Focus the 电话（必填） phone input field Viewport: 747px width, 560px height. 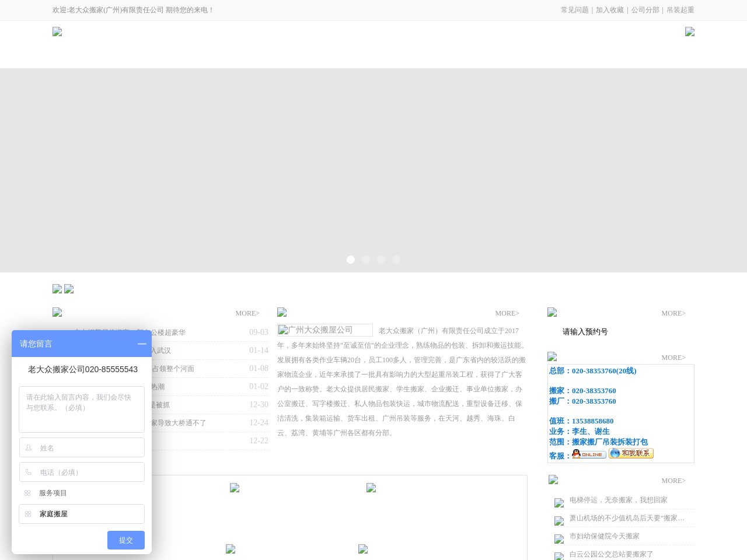[82, 473]
